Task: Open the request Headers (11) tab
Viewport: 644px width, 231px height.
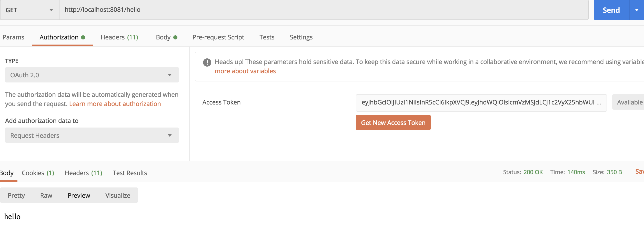Action: [119, 37]
